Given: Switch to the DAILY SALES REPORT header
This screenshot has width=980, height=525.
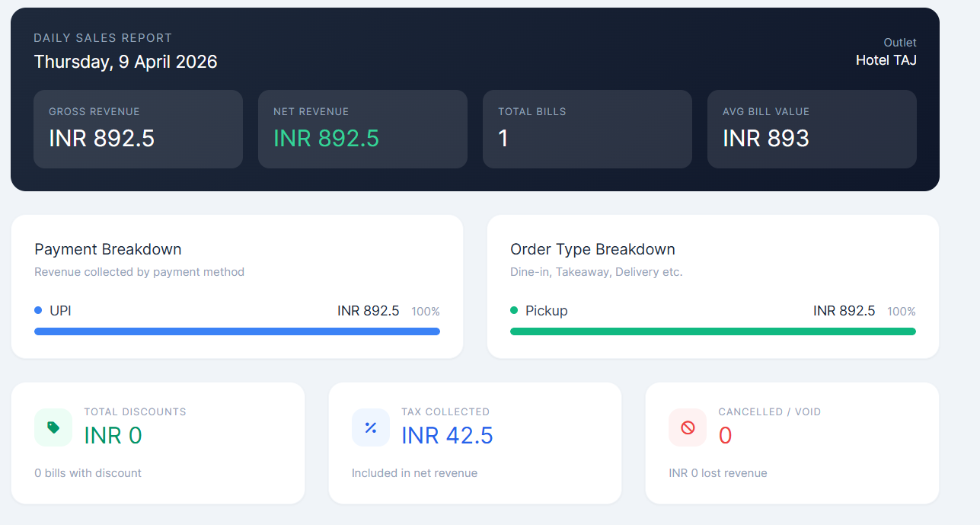Looking at the screenshot, I should tap(103, 37).
